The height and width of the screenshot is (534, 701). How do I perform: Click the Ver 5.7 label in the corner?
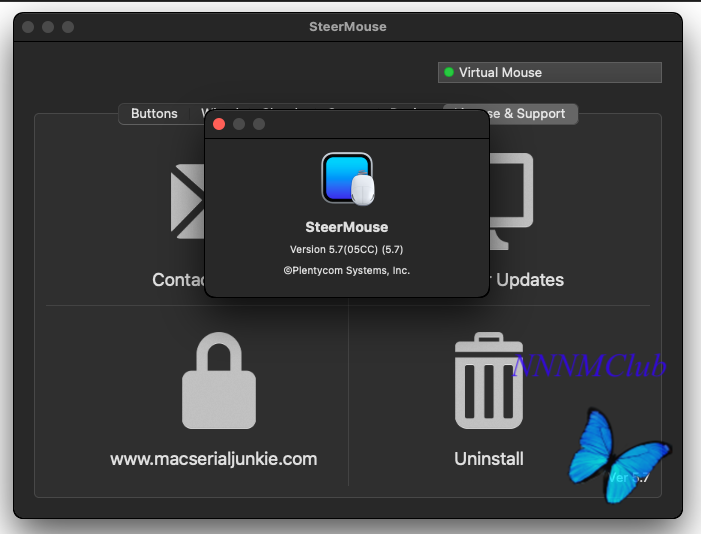(x=629, y=478)
